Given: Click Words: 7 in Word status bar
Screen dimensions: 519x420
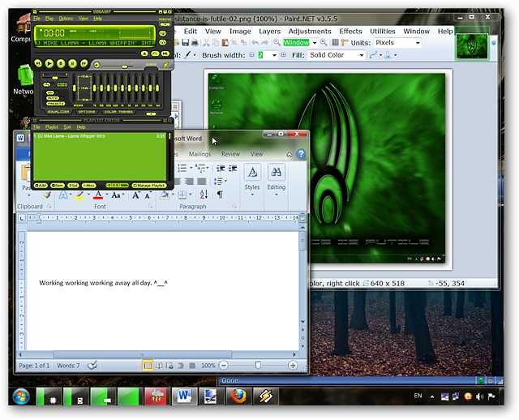Looking at the screenshot, I should click(x=68, y=366).
